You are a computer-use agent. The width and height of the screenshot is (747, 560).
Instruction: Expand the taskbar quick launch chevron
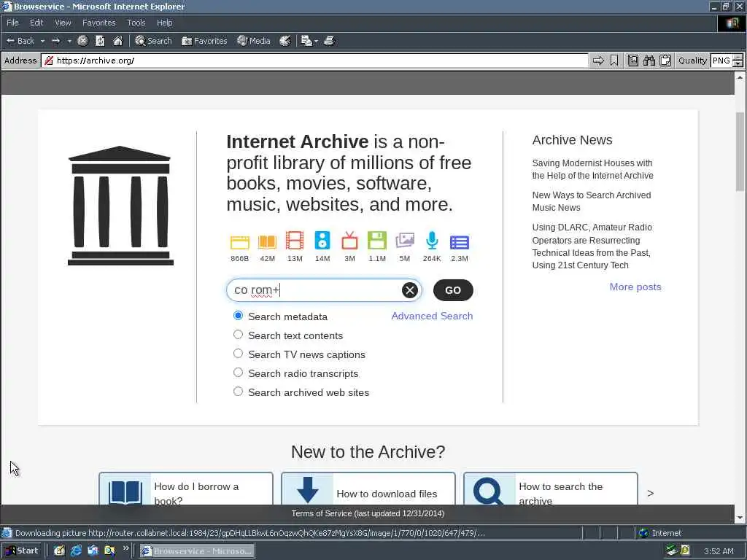[125, 548]
